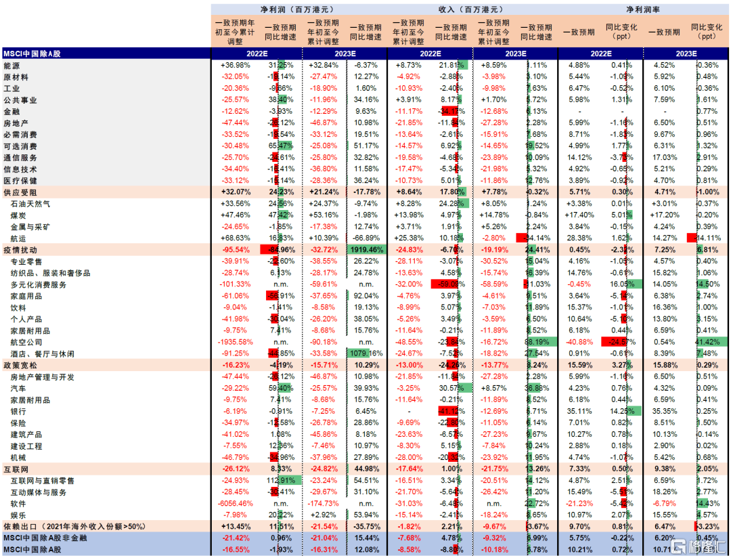Click the 公共事业 sector row label

[x=20, y=100]
